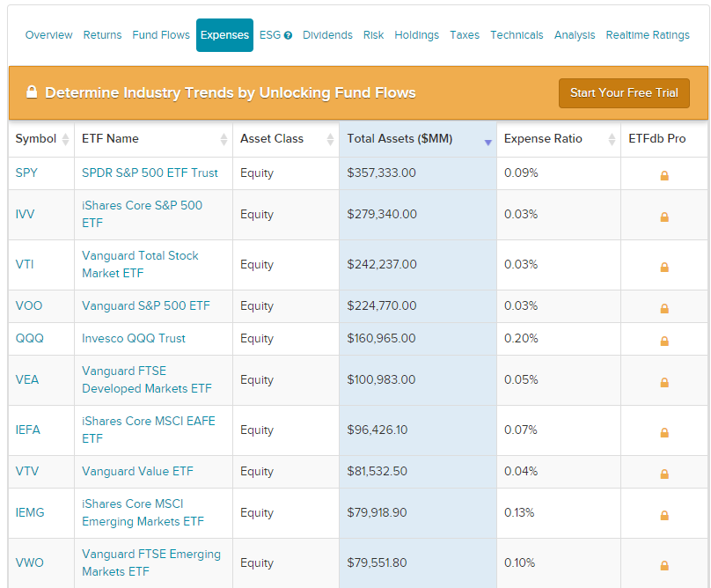Viewport: 711px width, 588px height.
Task: Open the VTI symbol link
Action: click(25, 264)
